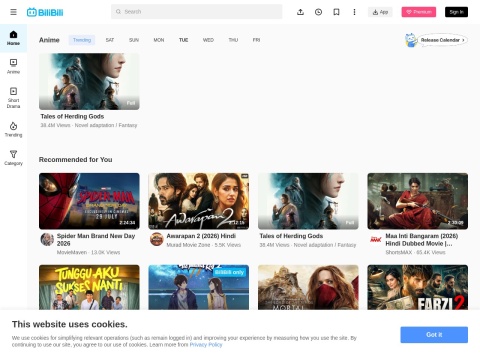Open Anime section in sidebar
The height and width of the screenshot is (360, 480).
[13, 67]
